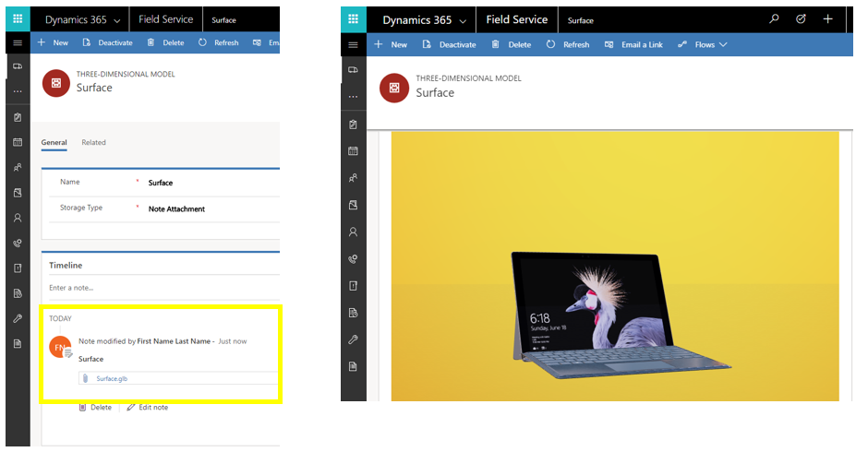Click Surface breadcrumb in left window header
Image resolution: width=868 pixels, height=452 pixels.
223,20
